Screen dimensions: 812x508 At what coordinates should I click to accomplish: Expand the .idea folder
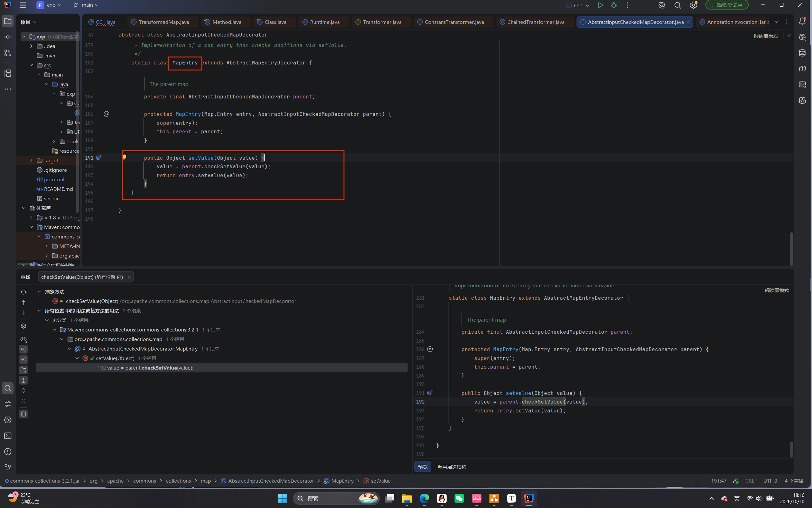click(x=31, y=46)
